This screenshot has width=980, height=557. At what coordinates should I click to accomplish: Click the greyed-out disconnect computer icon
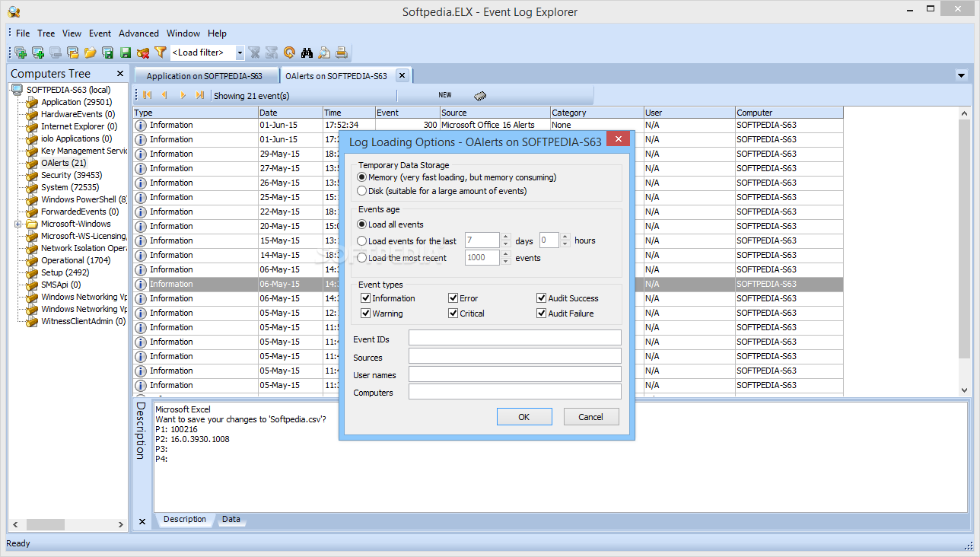(x=56, y=53)
